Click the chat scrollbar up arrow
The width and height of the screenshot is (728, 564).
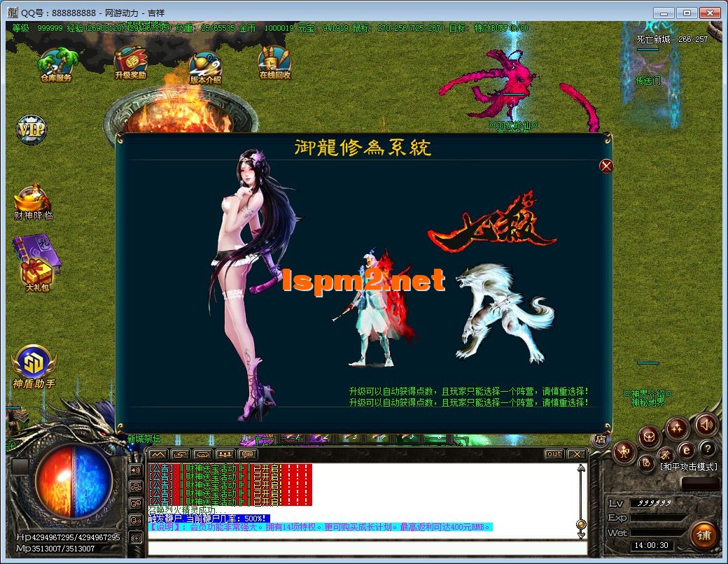coord(581,468)
